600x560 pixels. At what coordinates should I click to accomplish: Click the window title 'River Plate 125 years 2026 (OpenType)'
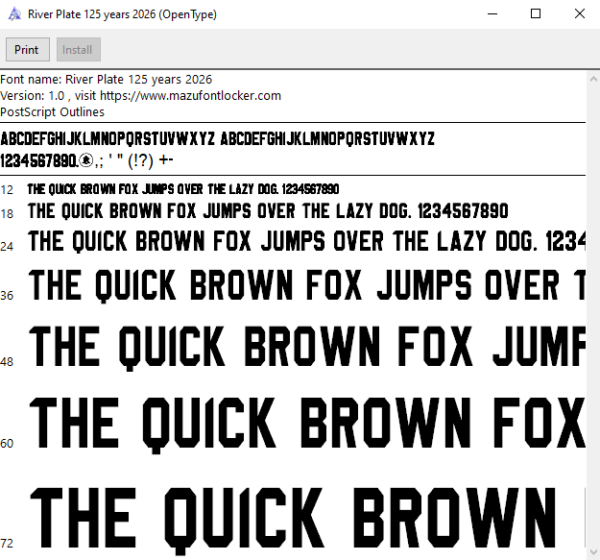click(122, 15)
